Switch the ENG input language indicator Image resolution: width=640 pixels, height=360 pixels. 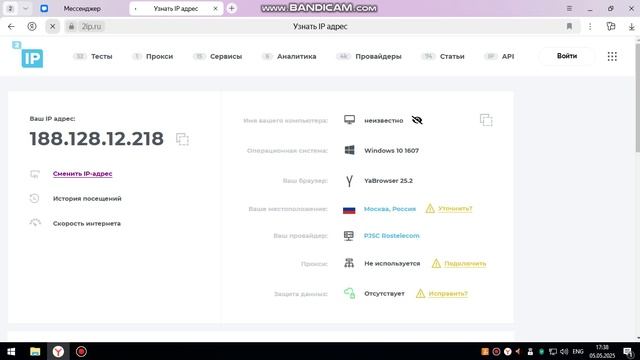(578, 351)
